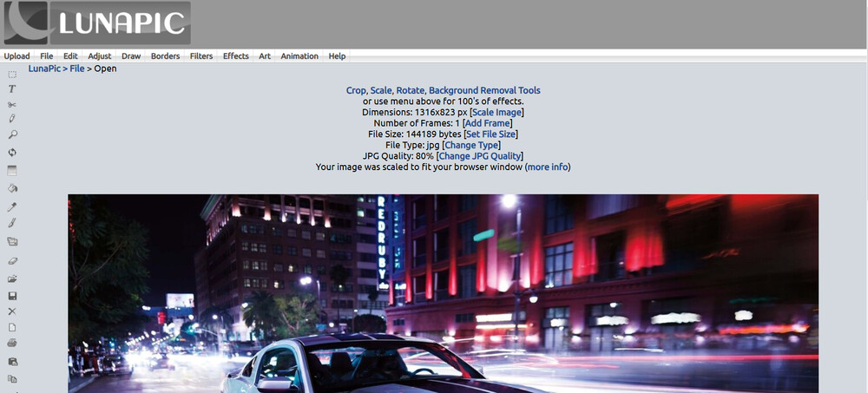
Task: Expand the Borders menu
Action: [x=166, y=56]
